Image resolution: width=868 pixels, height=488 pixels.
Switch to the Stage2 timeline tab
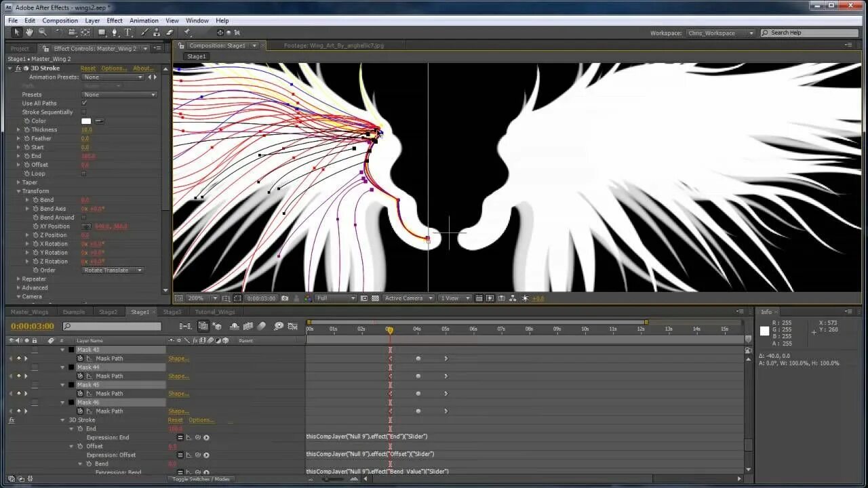(x=108, y=312)
